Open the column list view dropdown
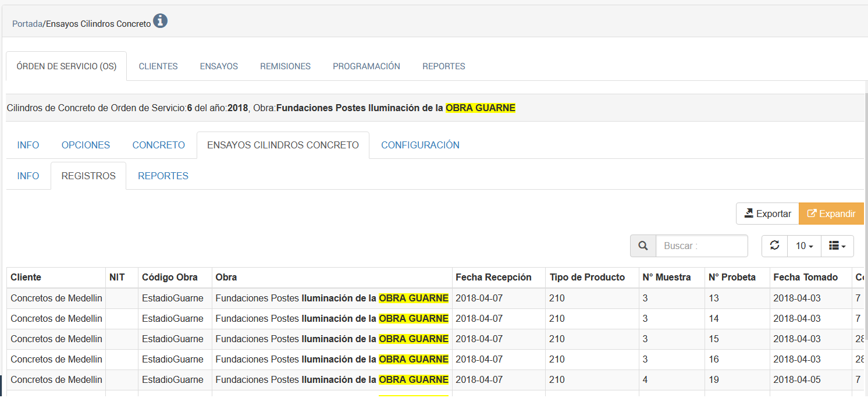This screenshot has height=405, width=868. click(x=837, y=246)
